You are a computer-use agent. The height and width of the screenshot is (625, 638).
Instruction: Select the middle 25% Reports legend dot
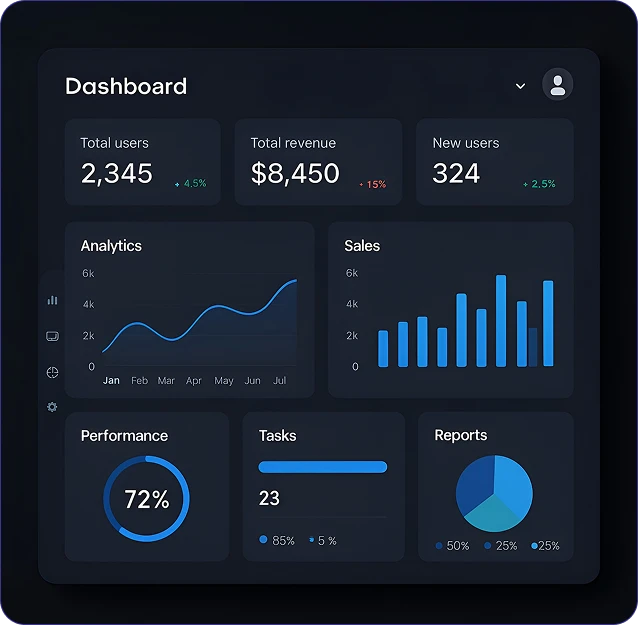click(487, 546)
